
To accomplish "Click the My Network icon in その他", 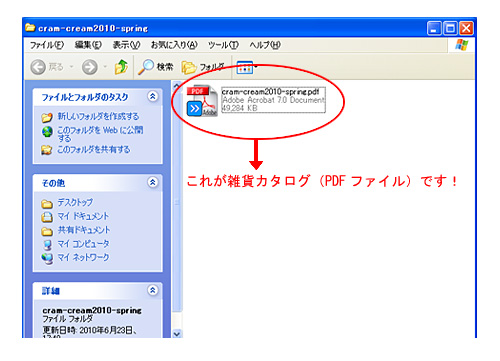I will coord(47,259).
